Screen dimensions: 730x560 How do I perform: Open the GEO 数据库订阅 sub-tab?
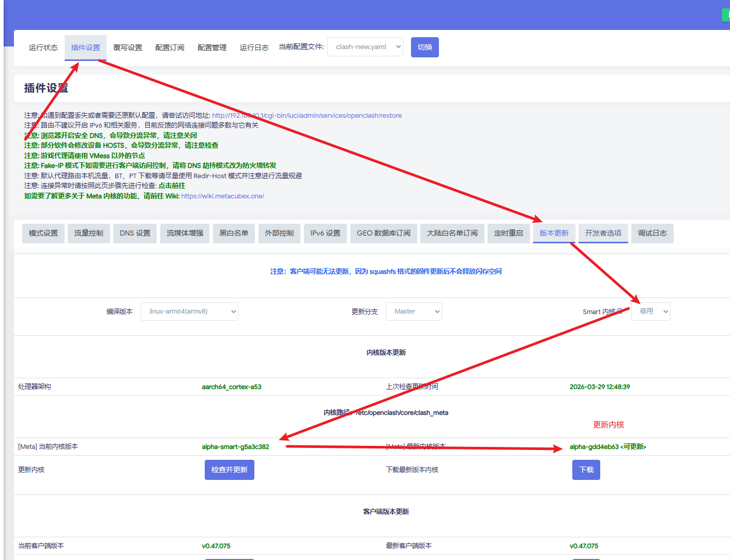pyautogui.click(x=384, y=234)
